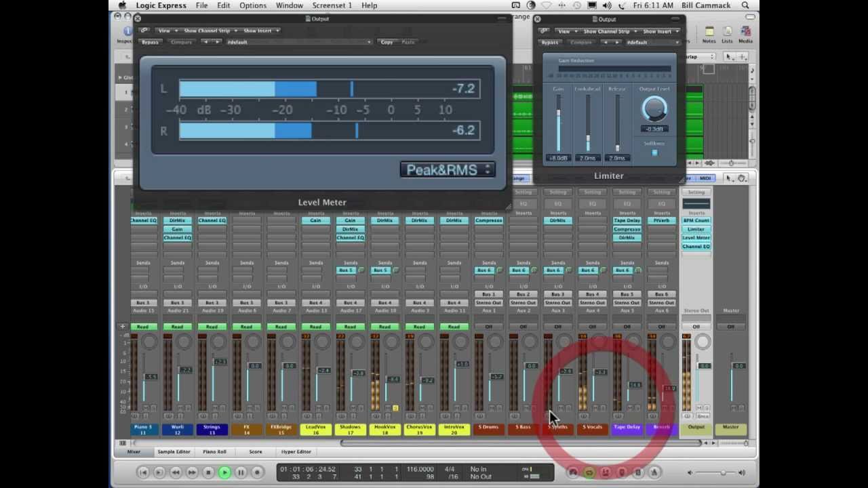The width and height of the screenshot is (868, 488).
Task: Click the link icon in the Limiter window
Action: (x=543, y=31)
